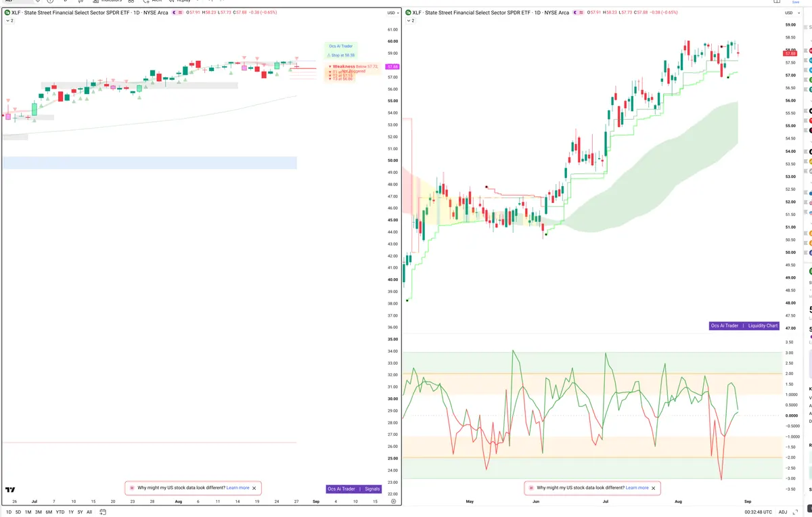812x517 pixels.
Task: Click the Aug label on left chart time axis
Action: pyautogui.click(x=179, y=501)
